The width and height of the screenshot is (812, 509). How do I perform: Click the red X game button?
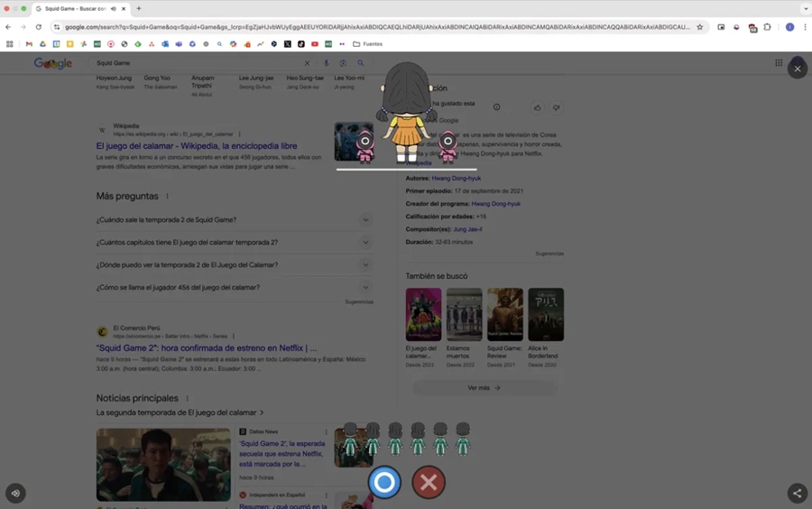pyautogui.click(x=429, y=482)
